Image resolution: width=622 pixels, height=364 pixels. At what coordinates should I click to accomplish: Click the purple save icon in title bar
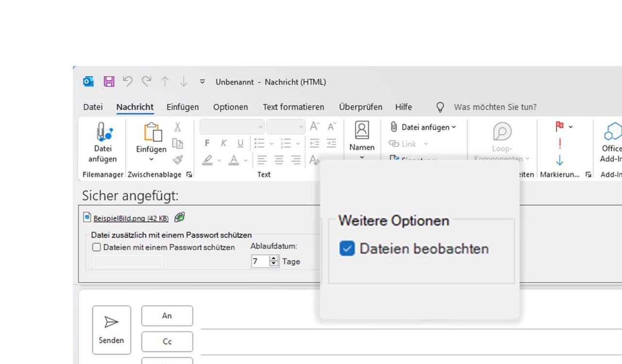pos(109,82)
